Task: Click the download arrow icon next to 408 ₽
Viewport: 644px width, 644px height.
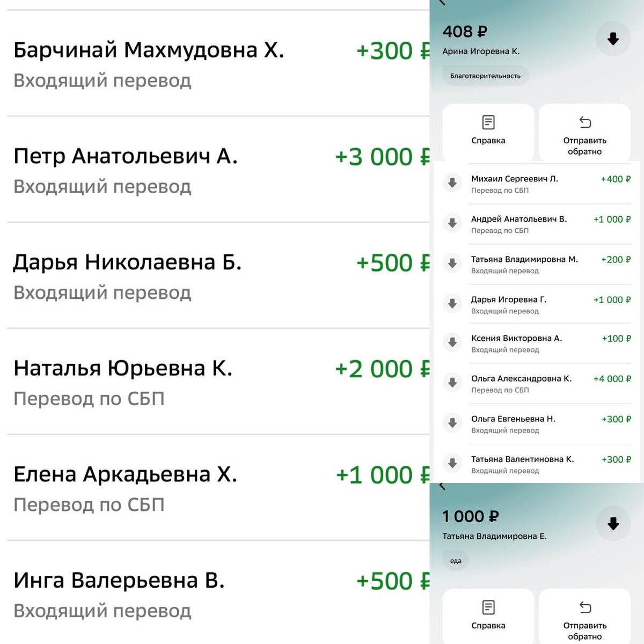Action: 612,38
